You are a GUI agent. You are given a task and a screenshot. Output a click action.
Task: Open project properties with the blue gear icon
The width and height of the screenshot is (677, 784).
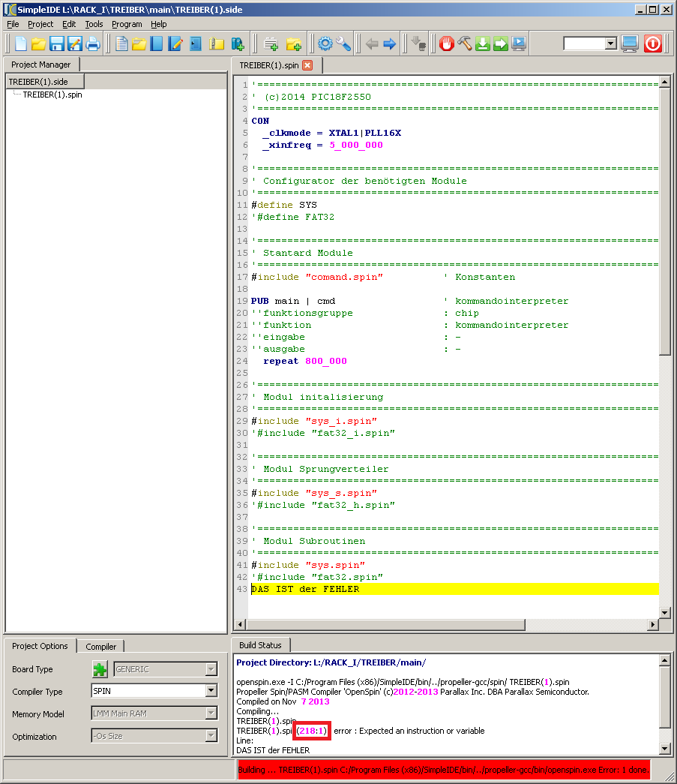click(325, 44)
